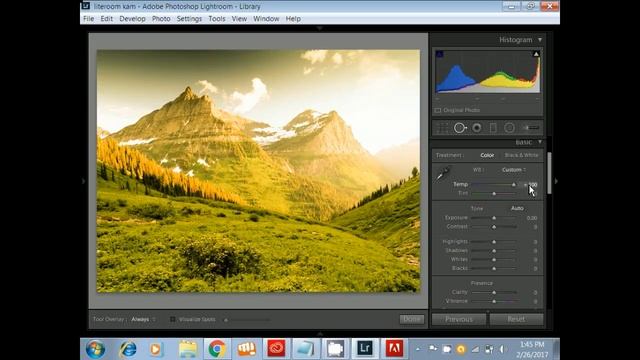Image resolution: width=640 pixels, height=360 pixels.
Task: Click the Temp value field
Action: [x=530, y=184]
